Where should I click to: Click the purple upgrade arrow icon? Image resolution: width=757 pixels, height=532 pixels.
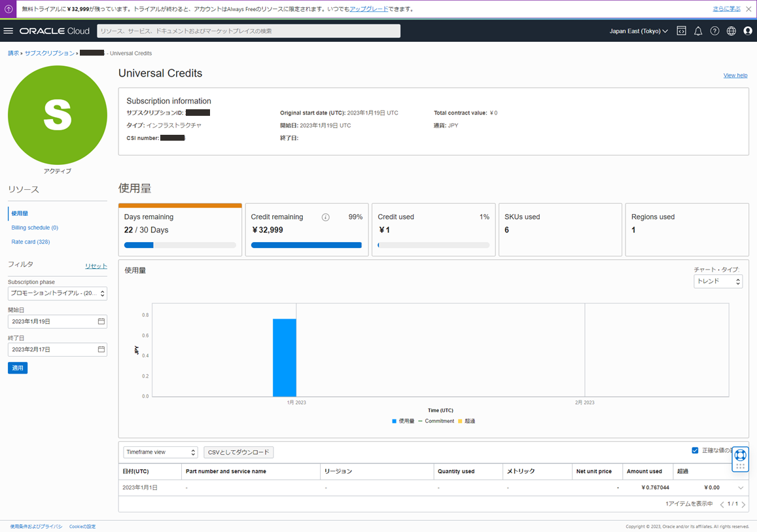click(x=9, y=9)
